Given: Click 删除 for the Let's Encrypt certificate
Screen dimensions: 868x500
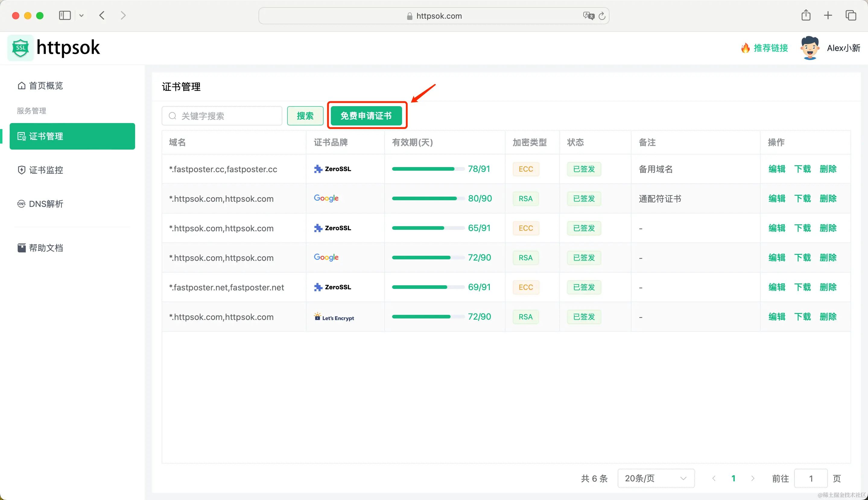Looking at the screenshot, I should pyautogui.click(x=828, y=317).
